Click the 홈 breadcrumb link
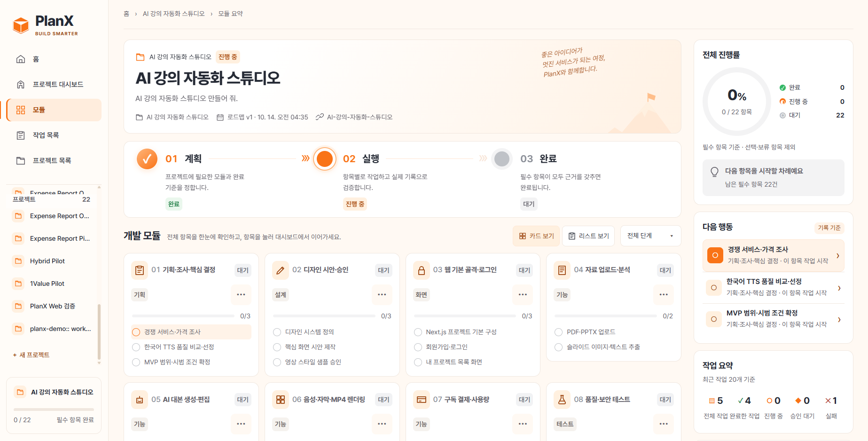 [126, 14]
